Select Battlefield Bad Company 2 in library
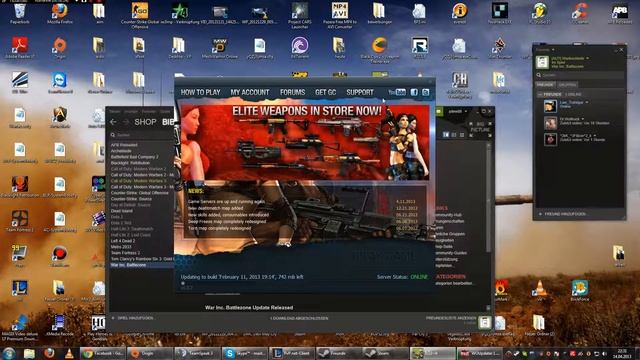This screenshot has width=640, height=360. click(x=134, y=157)
